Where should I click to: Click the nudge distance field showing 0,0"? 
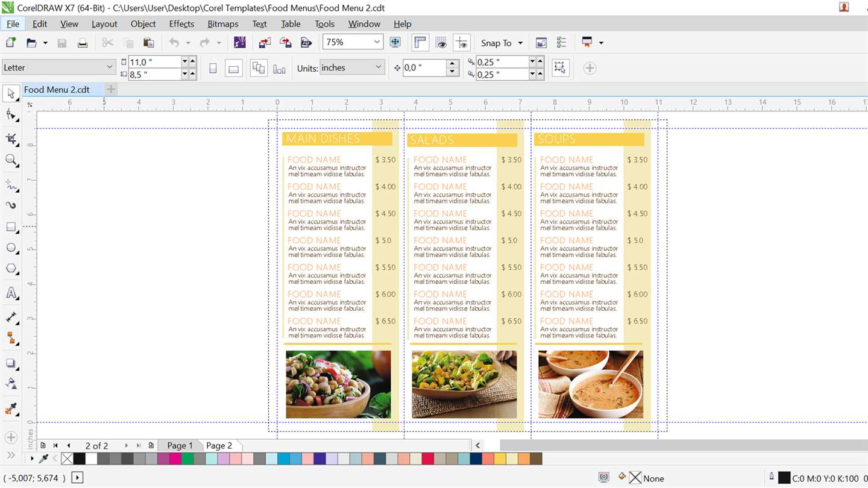tap(424, 68)
